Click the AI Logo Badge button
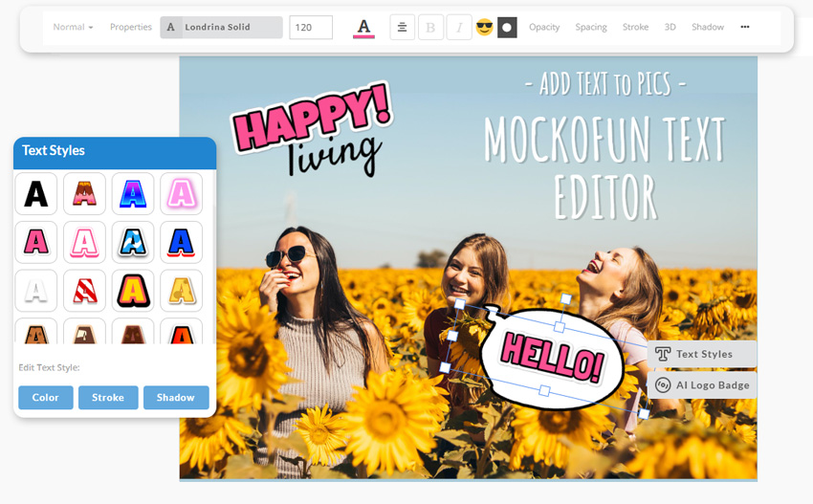Viewport: 813px width, 504px height. (702, 385)
